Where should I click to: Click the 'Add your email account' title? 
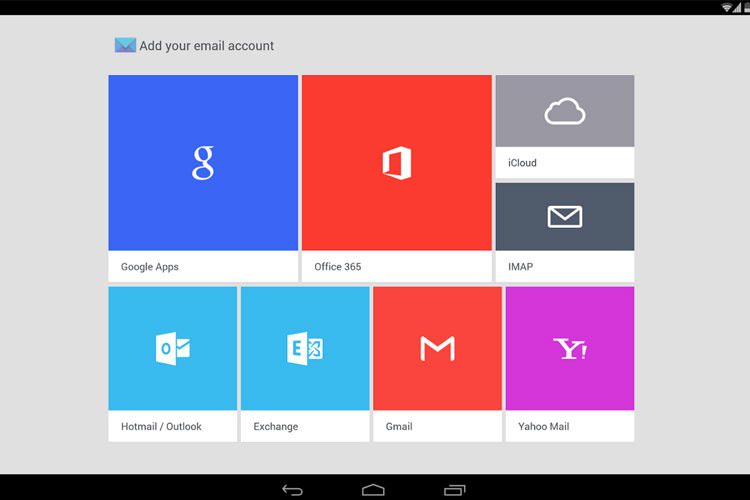click(207, 46)
